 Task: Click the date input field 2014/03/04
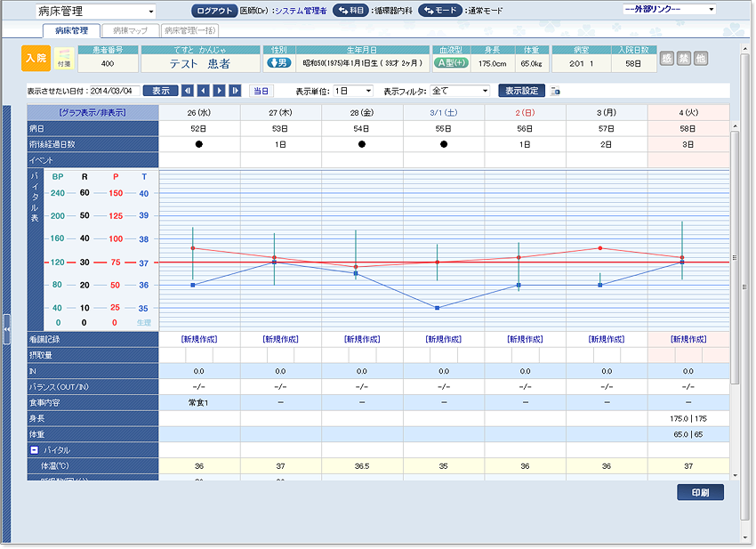coord(115,91)
